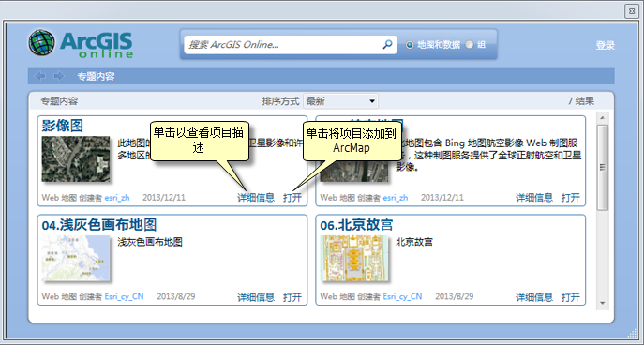644x345 pixels.
Task: Select the 组 radio button
Action: click(469, 45)
